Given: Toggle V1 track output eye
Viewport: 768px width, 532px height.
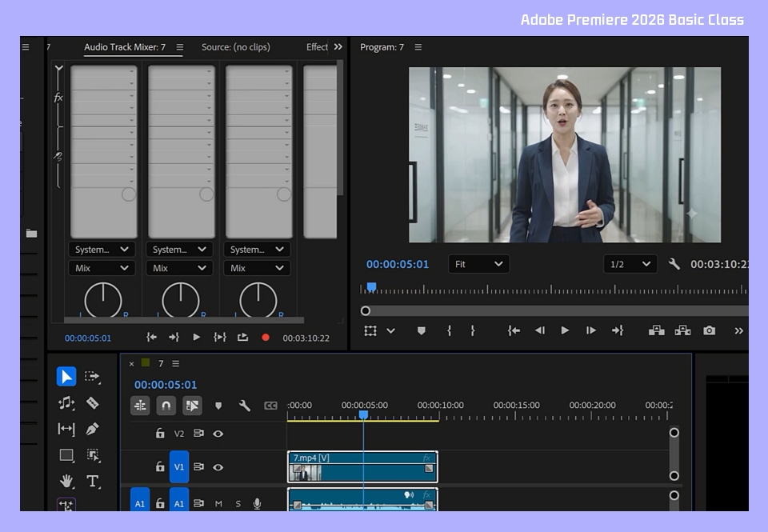Looking at the screenshot, I should pos(218,467).
